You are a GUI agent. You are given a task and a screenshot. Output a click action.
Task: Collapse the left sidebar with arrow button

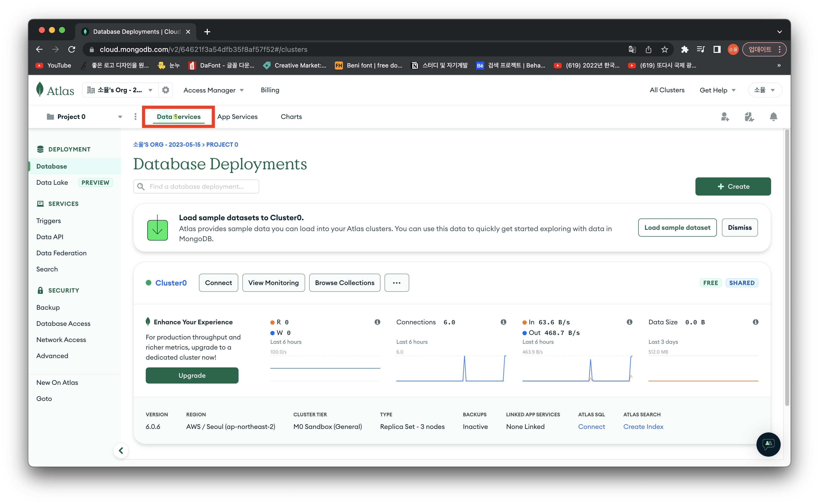point(121,451)
